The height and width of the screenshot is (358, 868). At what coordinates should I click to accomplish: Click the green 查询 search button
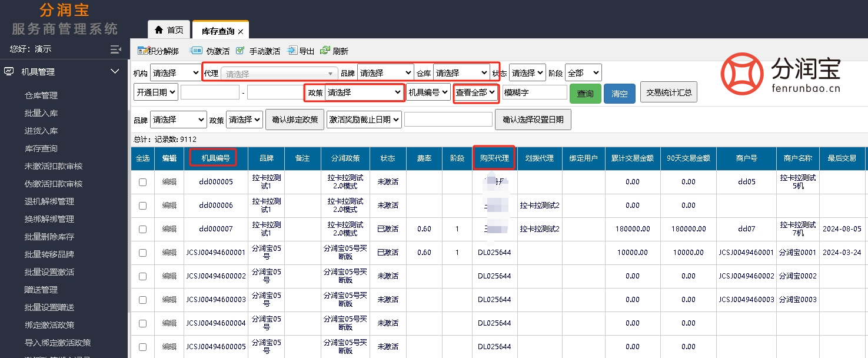[585, 92]
